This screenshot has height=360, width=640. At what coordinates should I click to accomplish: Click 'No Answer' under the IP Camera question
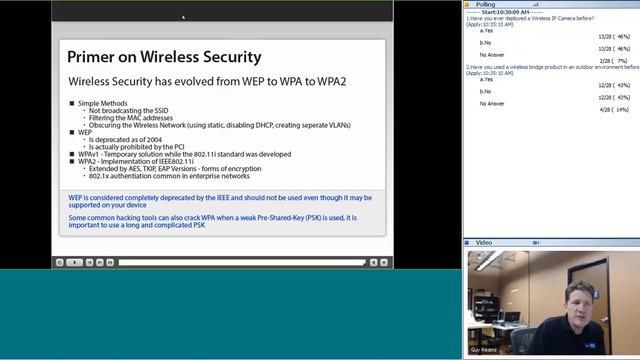[x=492, y=55]
